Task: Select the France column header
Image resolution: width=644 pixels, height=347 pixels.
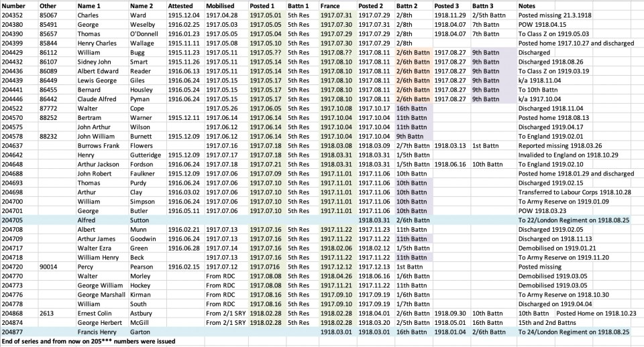Action: point(330,5)
